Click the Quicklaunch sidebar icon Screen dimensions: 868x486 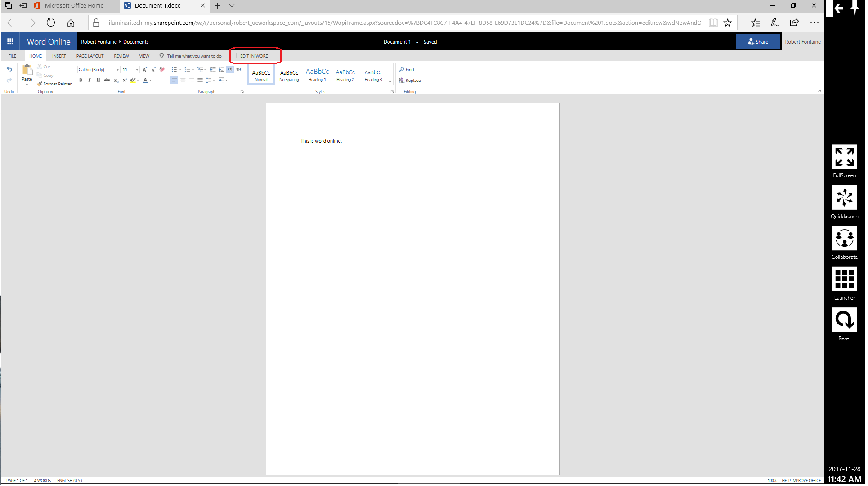844,198
